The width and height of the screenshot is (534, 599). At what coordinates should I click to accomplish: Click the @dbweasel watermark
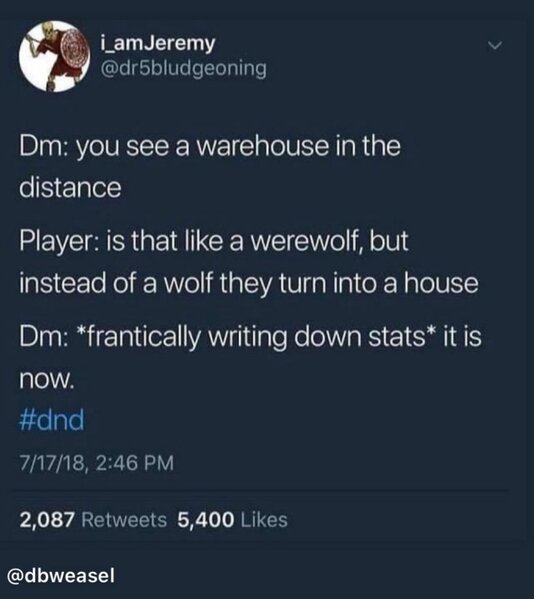tap(61, 576)
